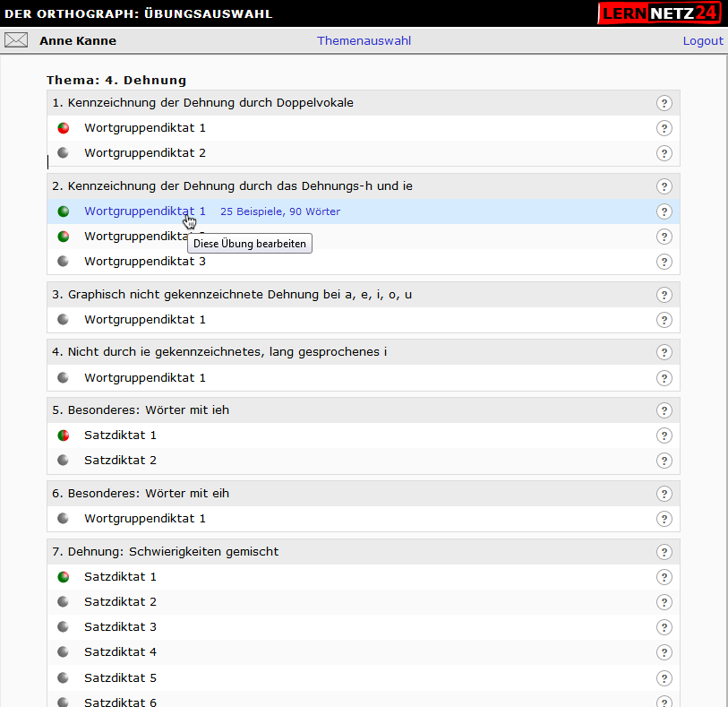The image size is (728, 707).
Task: Open help for gemischt Satzdiktat 1
Action: tap(664, 577)
